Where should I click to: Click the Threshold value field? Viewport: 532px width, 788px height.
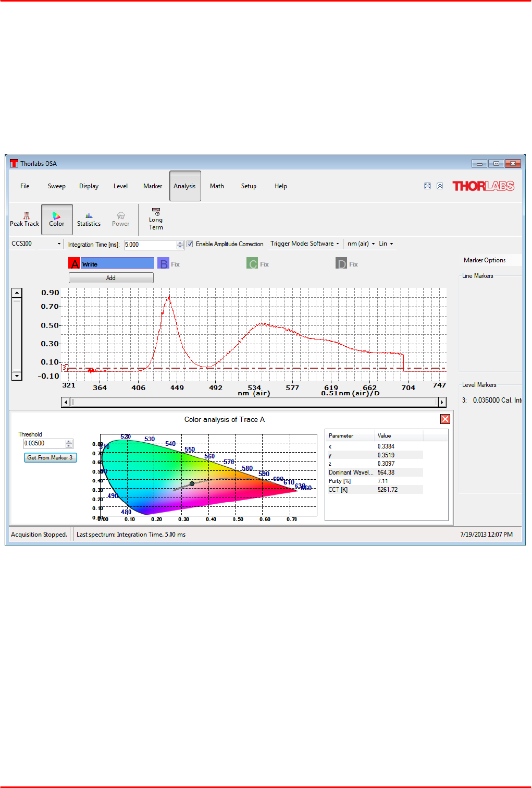point(45,443)
